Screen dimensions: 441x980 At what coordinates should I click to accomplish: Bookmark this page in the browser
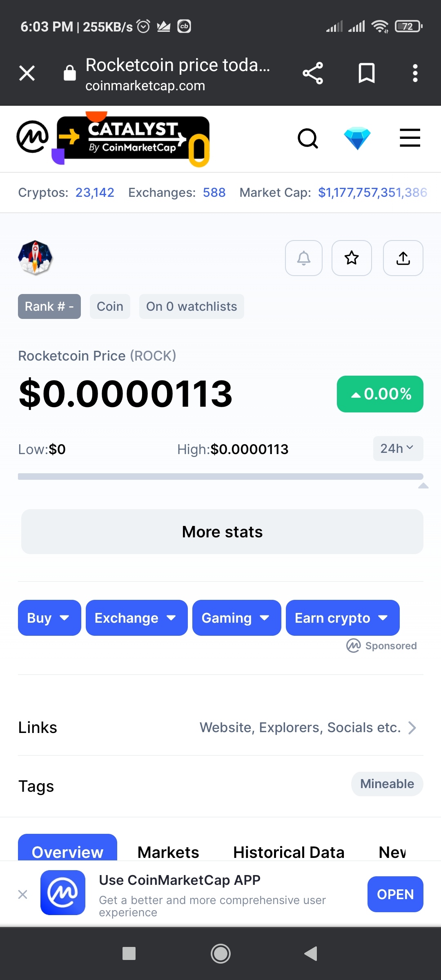[366, 73]
